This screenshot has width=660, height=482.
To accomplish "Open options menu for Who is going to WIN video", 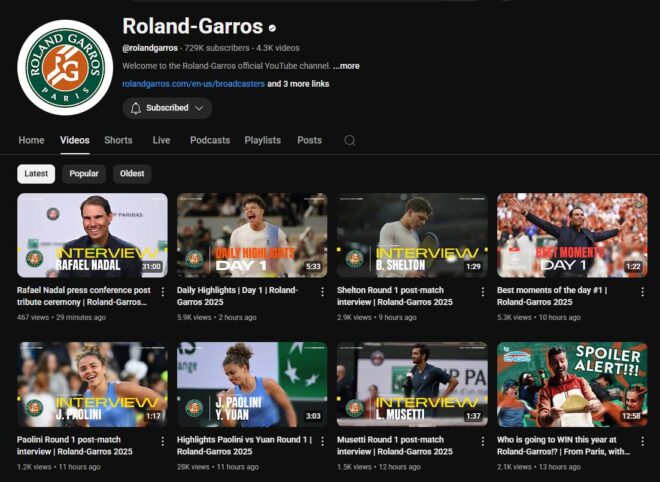I will 642,441.
